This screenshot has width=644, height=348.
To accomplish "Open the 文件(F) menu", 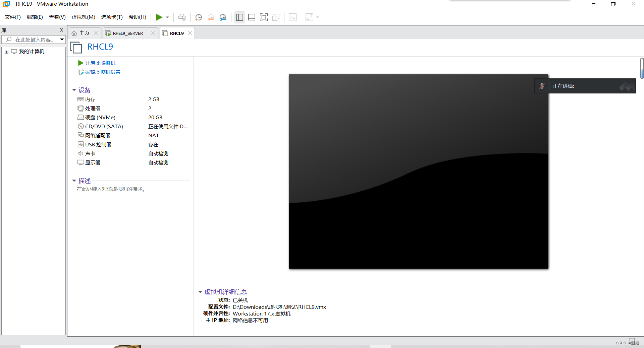I will (13, 17).
